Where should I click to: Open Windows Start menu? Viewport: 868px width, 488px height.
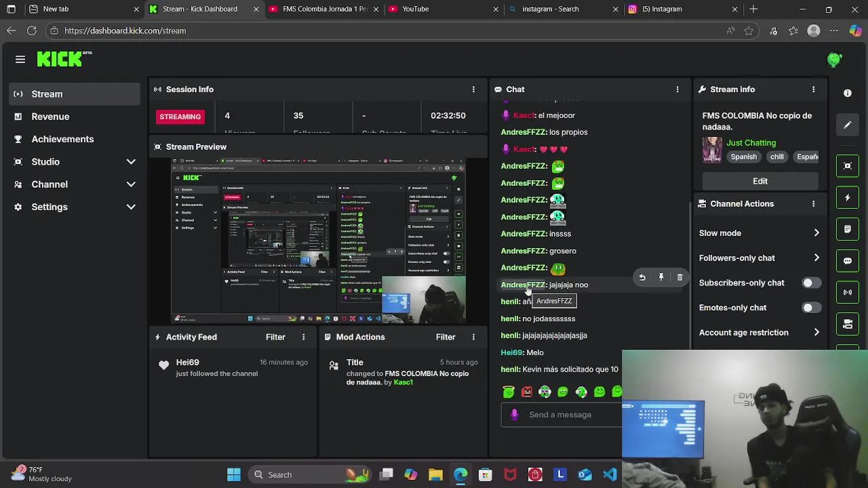[x=234, y=474]
